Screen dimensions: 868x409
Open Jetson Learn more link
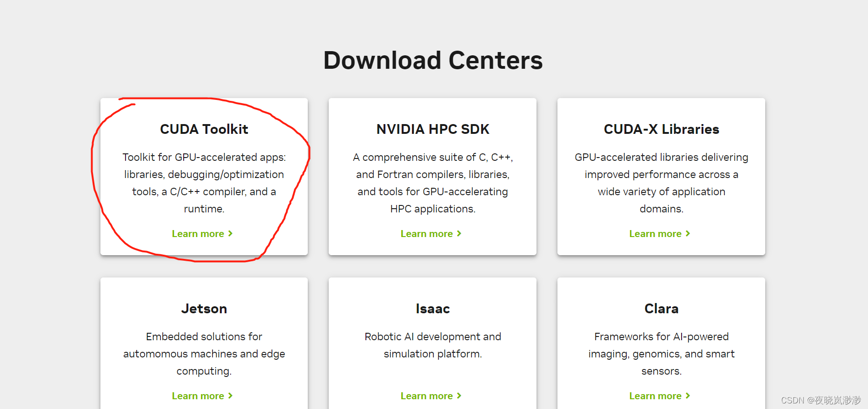(202, 396)
